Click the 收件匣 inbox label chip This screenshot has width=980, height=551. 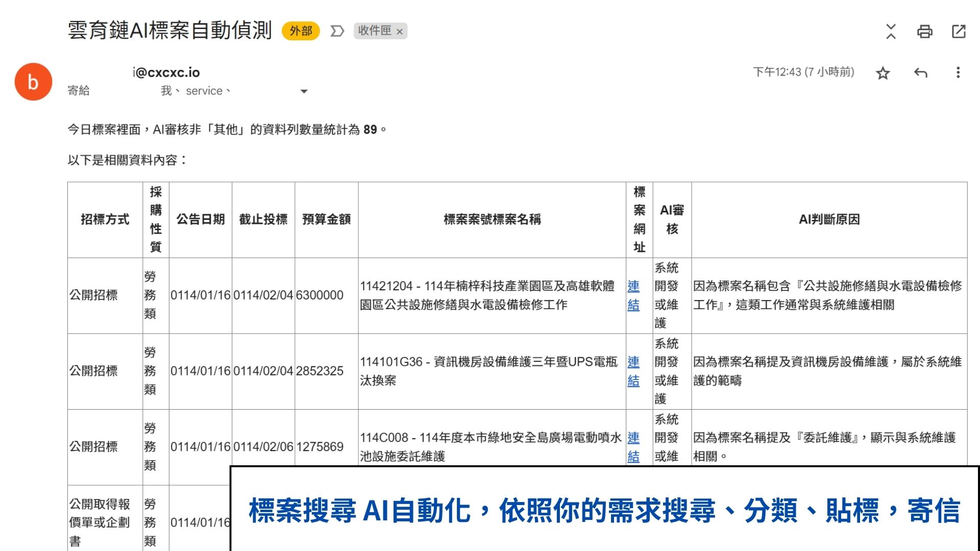pyautogui.click(x=375, y=31)
